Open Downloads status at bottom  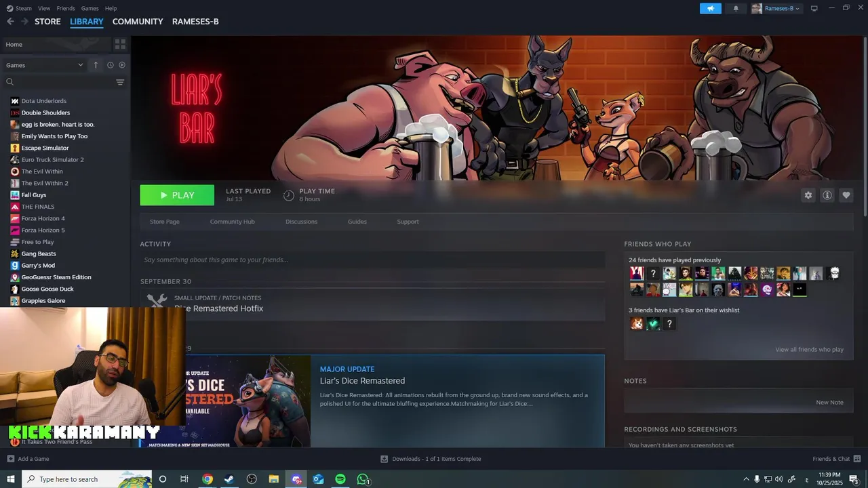[431, 459]
